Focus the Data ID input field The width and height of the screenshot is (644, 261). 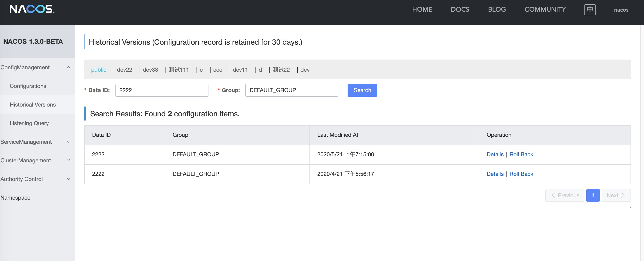pos(162,90)
